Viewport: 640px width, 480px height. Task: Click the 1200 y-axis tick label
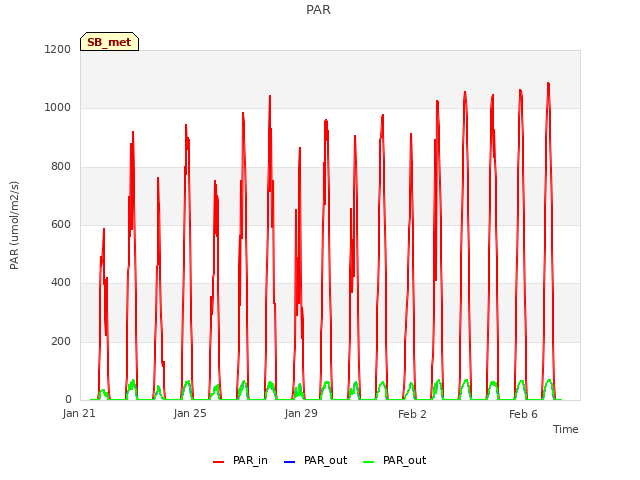pos(58,49)
